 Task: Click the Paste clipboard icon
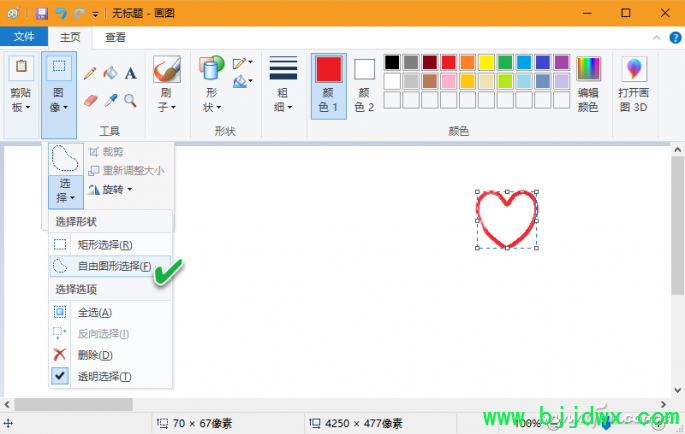point(21,67)
